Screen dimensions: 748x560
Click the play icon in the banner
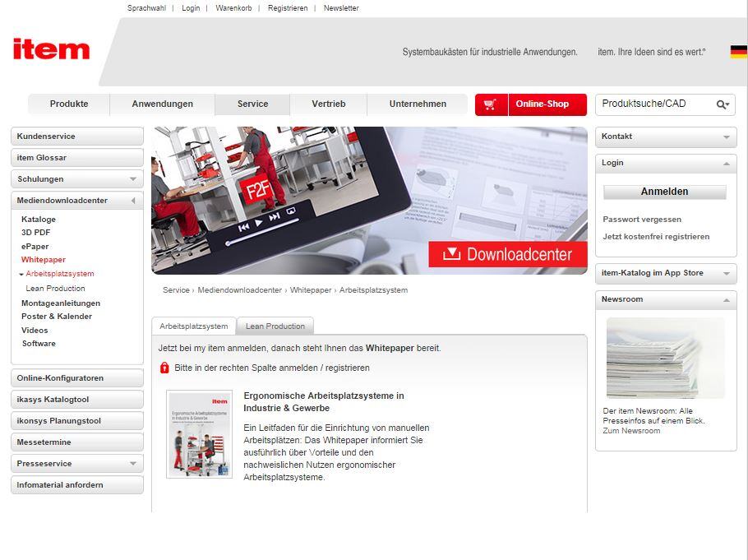click(x=259, y=223)
